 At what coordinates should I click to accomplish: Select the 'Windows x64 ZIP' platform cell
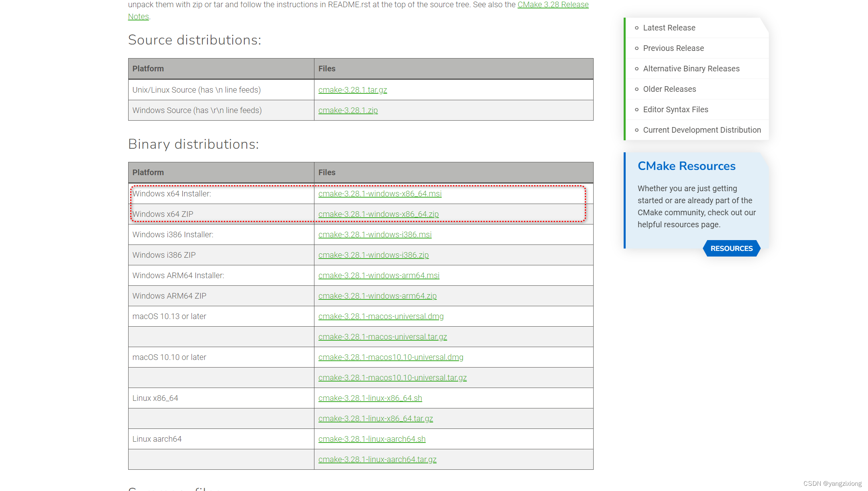click(x=221, y=214)
